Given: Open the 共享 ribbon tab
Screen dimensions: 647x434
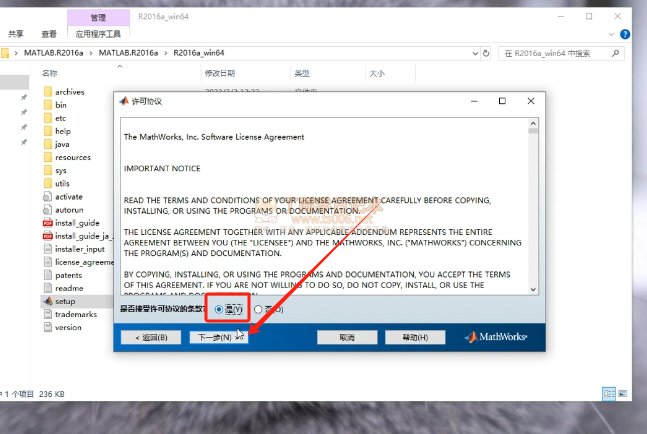Looking at the screenshot, I should point(16,34).
